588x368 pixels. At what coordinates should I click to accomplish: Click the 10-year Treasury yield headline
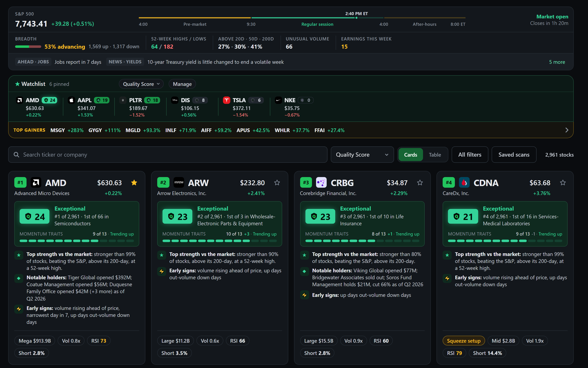(x=216, y=62)
